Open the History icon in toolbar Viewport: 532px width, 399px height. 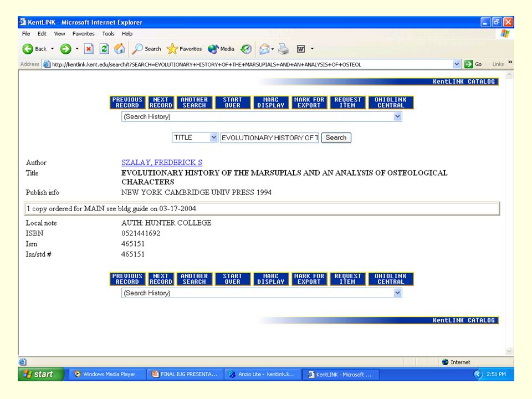pos(246,49)
